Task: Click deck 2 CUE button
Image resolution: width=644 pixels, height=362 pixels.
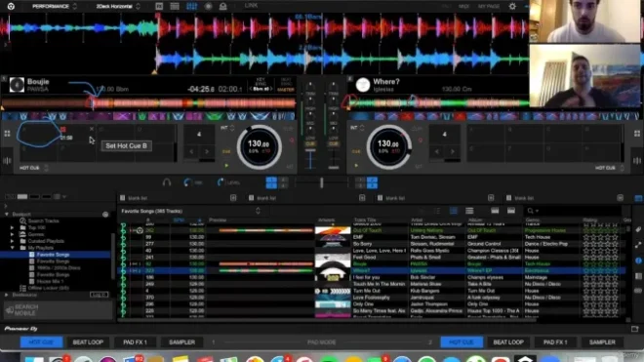Action: click(x=356, y=151)
